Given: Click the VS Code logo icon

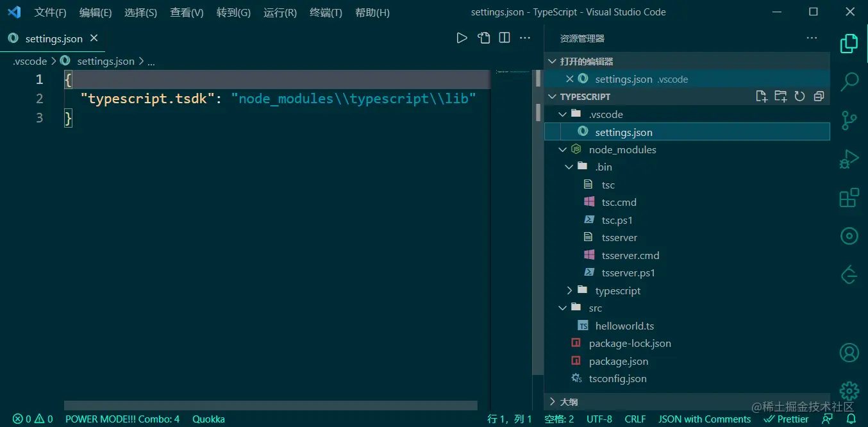Looking at the screenshot, I should pyautogui.click(x=14, y=12).
